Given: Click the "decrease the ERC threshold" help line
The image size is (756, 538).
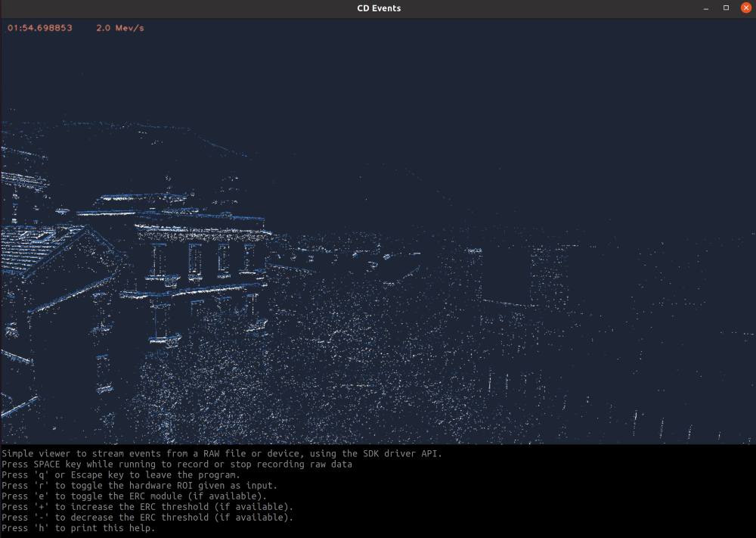Looking at the screenshot, I should tap(147, 518).
